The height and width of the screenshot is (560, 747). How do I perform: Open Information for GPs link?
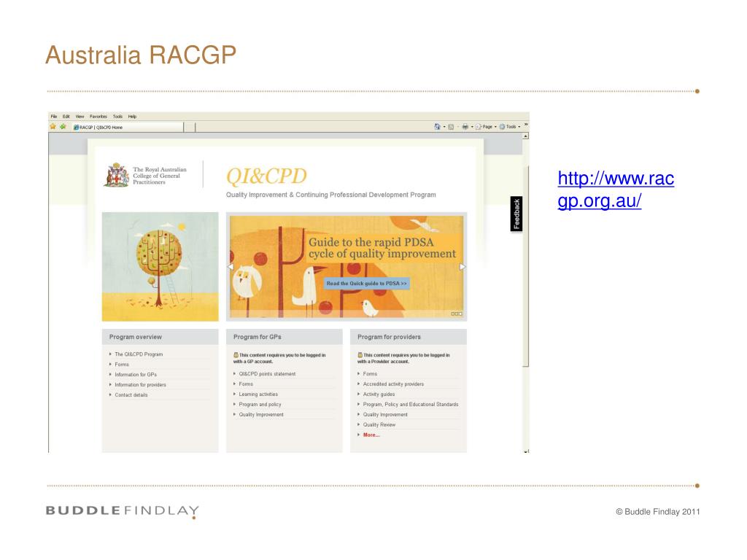pyautogui.click(x=135, y=375)
